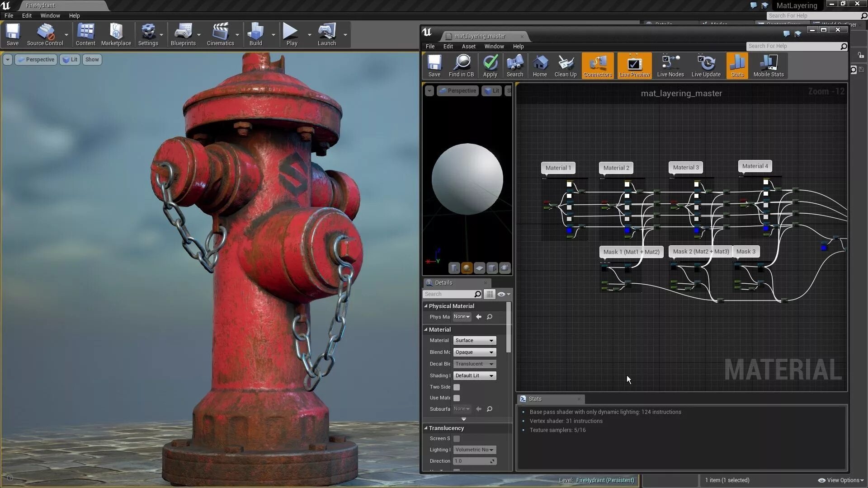Open the Asset menu in material editor
The width and height of the screenshot is (868, 488).
click(x=468, y=47)
